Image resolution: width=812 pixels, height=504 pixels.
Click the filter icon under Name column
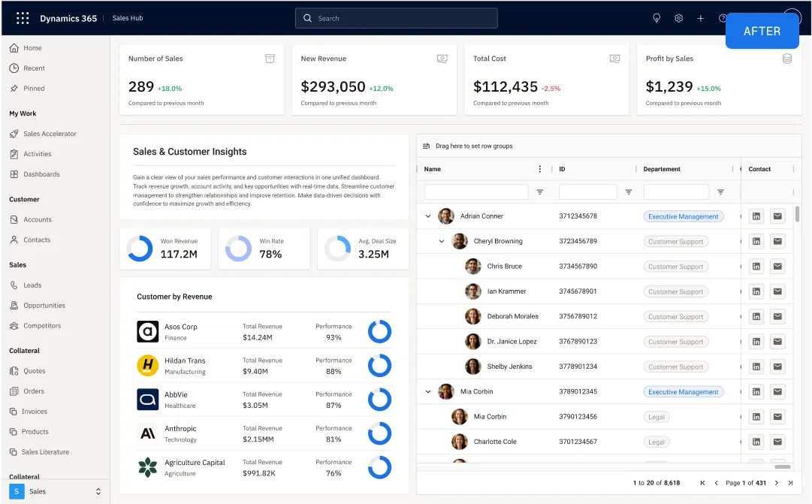click(x=540, y=192)
